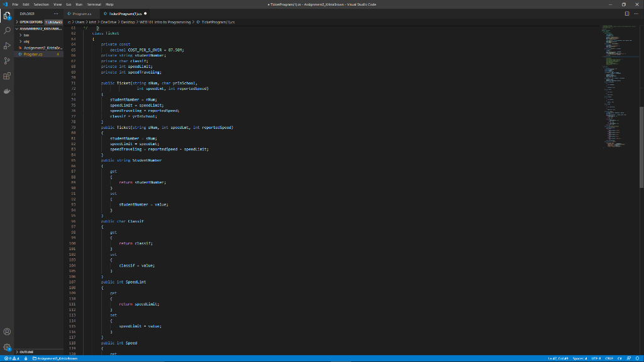Image resolution: width=644 pixels, height=362 pixels.
Task: Click the errors and warnings status indicator
Action: pyautogui.click(x=11, y=358)
